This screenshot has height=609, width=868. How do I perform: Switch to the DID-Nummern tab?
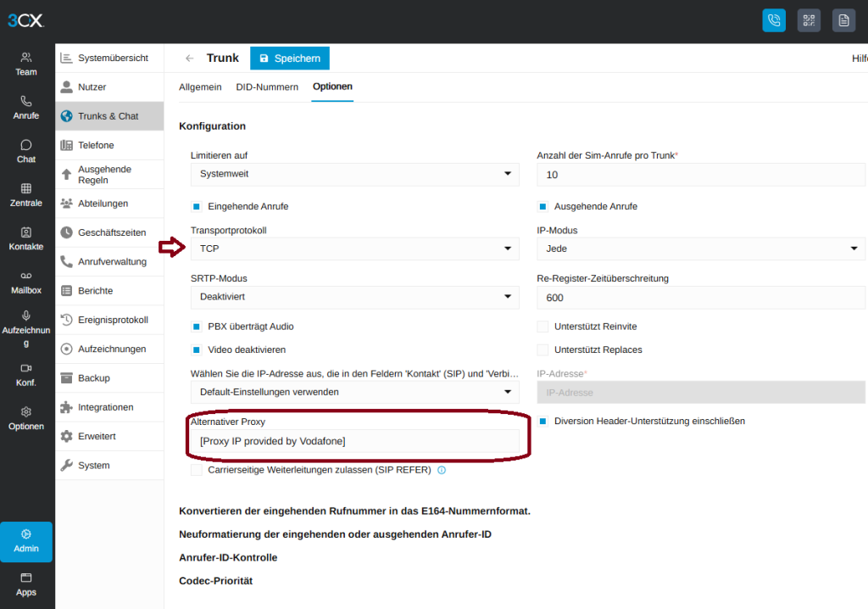tap(267, 87)
